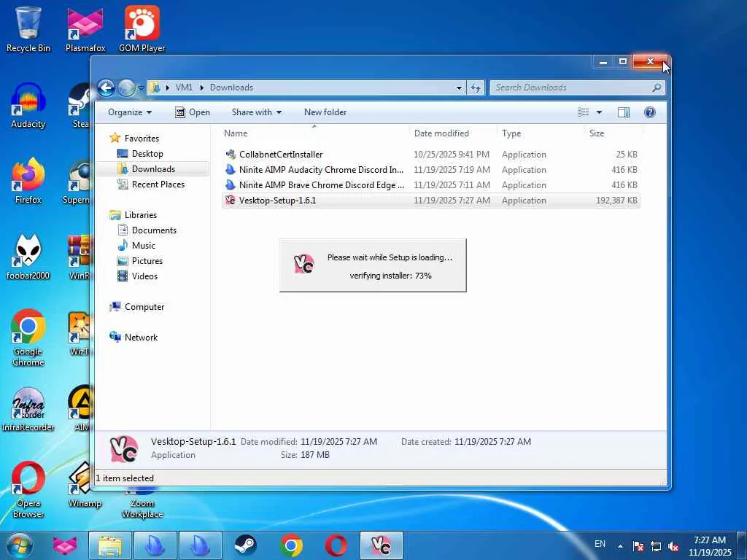Switch to Vesktop setup taskbar button

(381, 545)
